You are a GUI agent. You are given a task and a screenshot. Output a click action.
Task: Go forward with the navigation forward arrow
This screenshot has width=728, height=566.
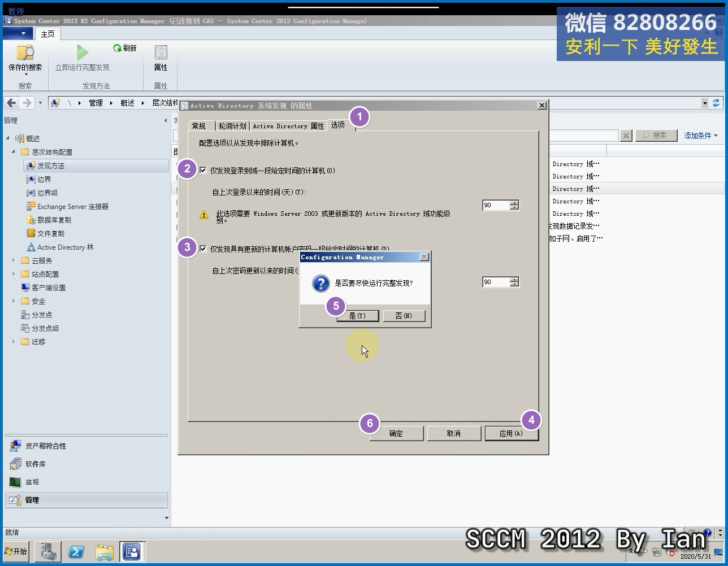pyautogui.click(x=27, y=103)
